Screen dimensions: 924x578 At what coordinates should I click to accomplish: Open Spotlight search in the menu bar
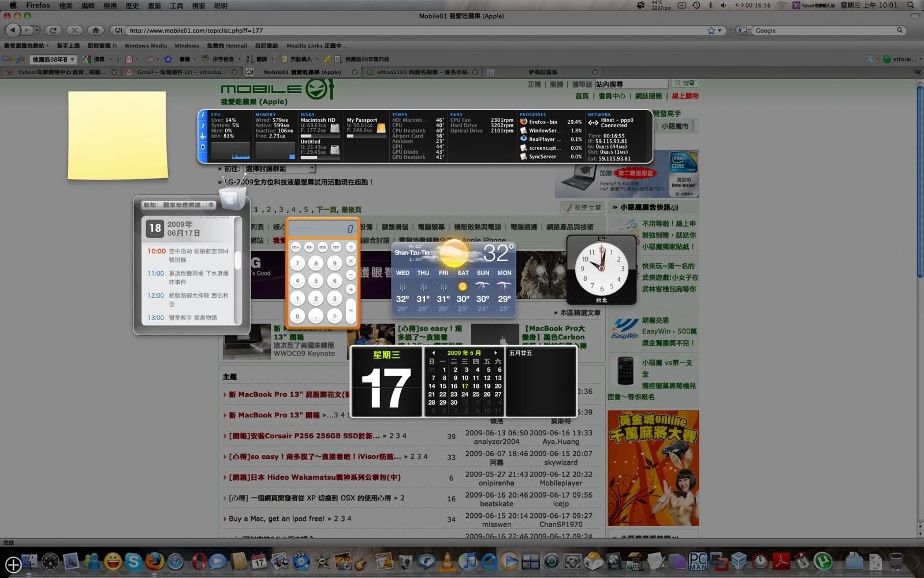pyautogui.click(x=911, y=5)
